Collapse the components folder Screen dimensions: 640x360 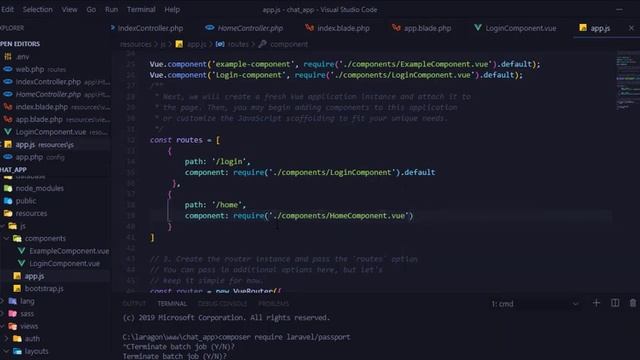click(6, 238)
